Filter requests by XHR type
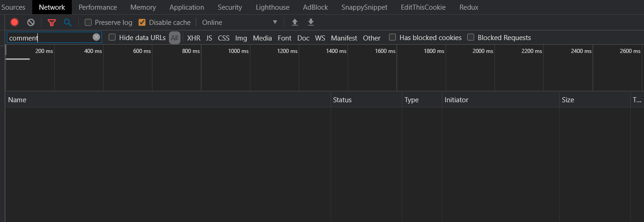This screenshot has height=222, width=644. [x=193, y=38]
